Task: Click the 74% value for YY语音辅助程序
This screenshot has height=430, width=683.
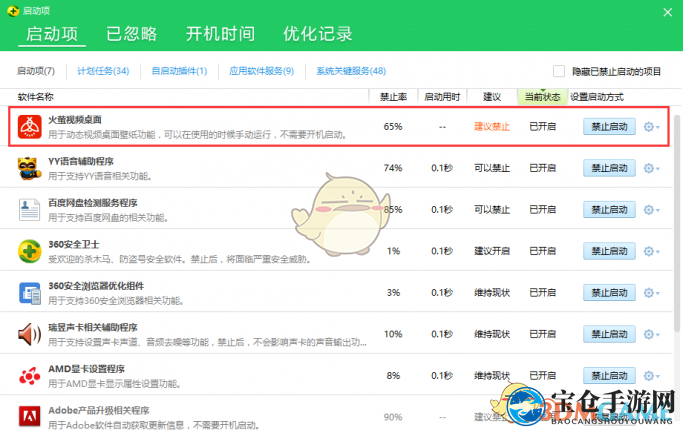Action: click(x=393, y=168)
